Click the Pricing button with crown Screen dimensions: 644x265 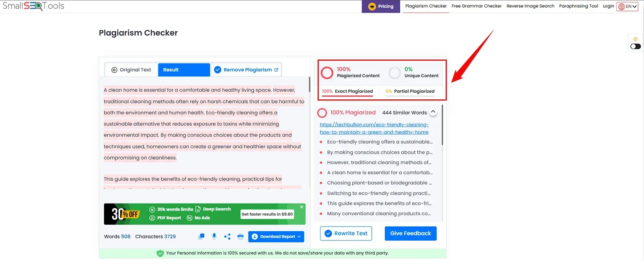[381, 6]
